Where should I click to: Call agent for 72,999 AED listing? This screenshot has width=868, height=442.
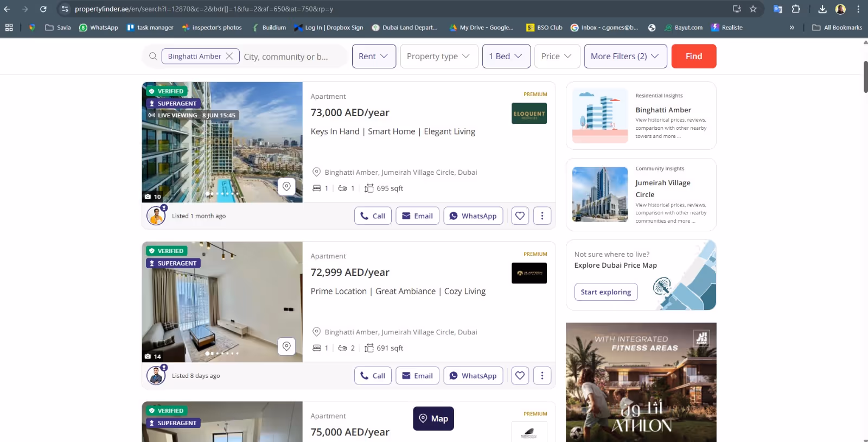click(373, 375)
